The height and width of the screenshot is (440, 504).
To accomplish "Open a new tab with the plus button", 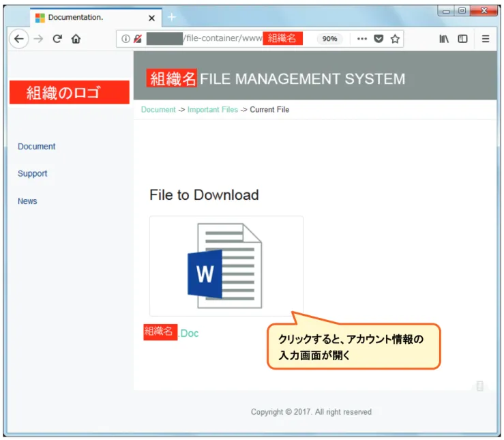I will click(x=172, y=17).
